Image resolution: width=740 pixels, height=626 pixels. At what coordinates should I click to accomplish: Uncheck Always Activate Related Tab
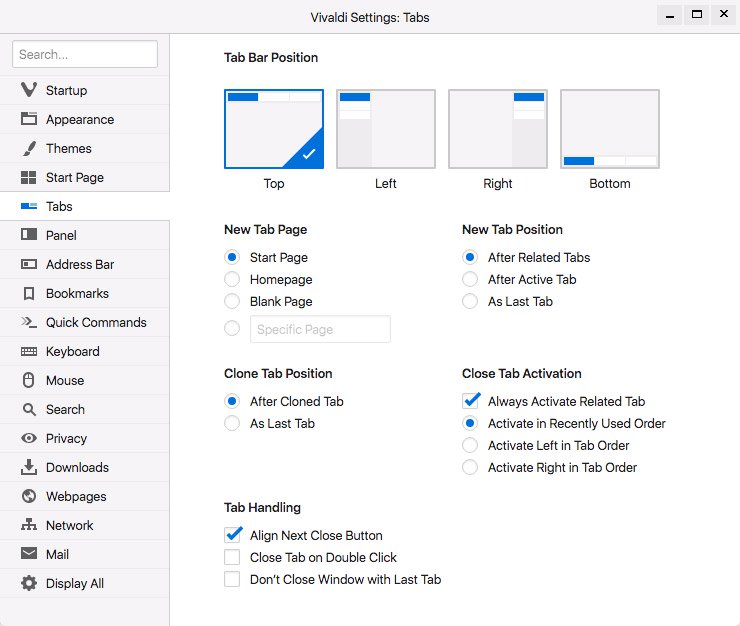[x=471, y=401]
